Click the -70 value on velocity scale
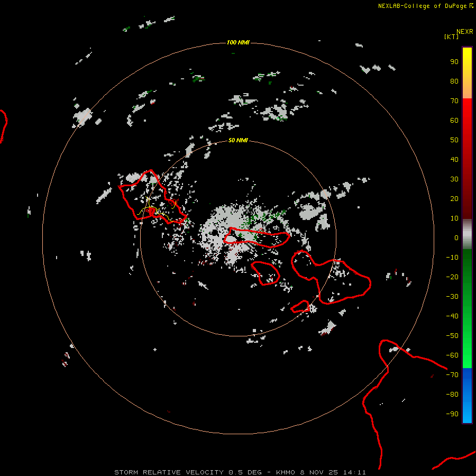Image resolution: width=476 pixels, height=476 pixels. 452,375
